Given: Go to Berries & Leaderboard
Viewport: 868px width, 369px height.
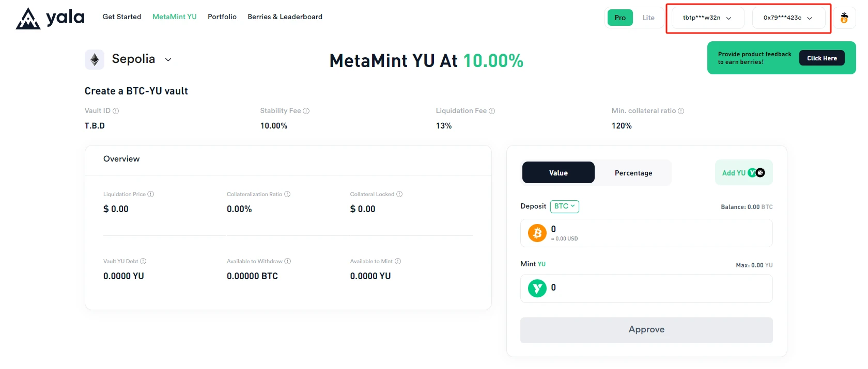Looking at the screenshot, I should click(x=285, y=17).
